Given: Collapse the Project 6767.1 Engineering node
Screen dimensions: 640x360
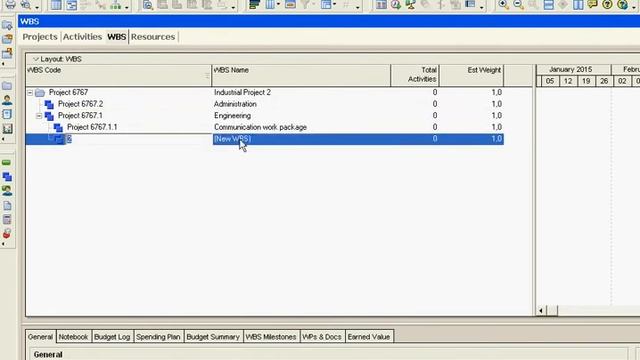Looking at the screenshot, I should click(39, 116).
